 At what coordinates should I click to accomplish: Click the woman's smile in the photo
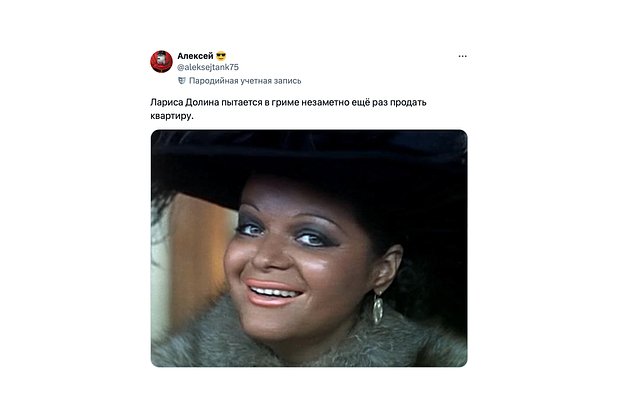tap(273, 293)
